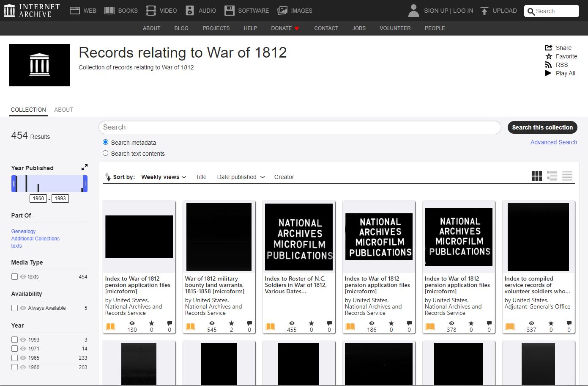Click the RSS feed icon
Viewport: 588px width, 386px height.
tap(548, 65)
